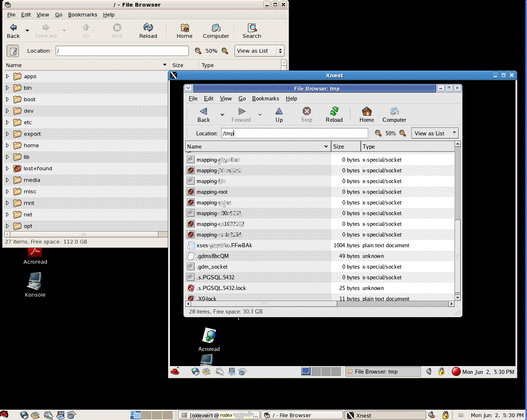This screenshot has width=527, height=420.
Task: Sort by Size column in tmp browser
Action: coord(346,146)
